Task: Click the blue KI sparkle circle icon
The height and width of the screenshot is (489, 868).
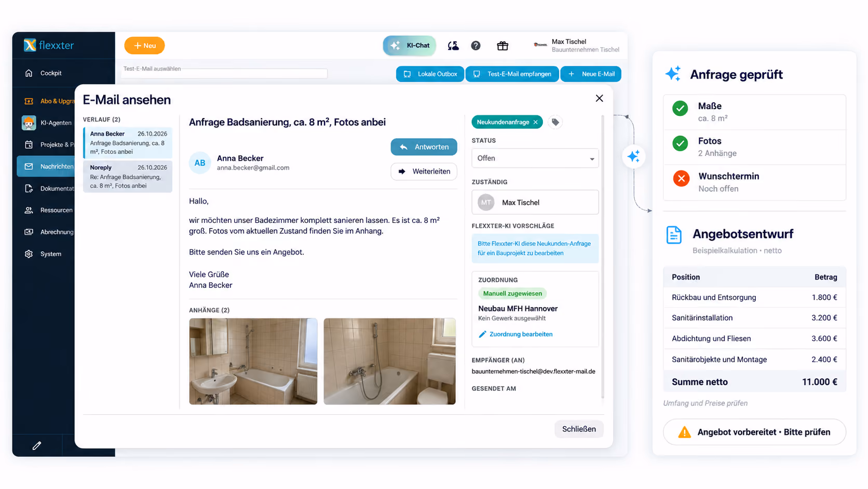Action: tap(633, 156)
